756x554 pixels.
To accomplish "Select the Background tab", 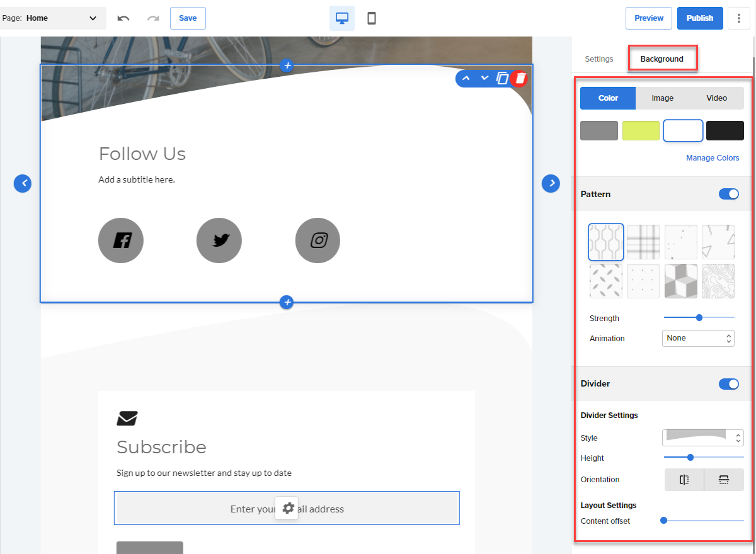I will [x=661, y=59].
